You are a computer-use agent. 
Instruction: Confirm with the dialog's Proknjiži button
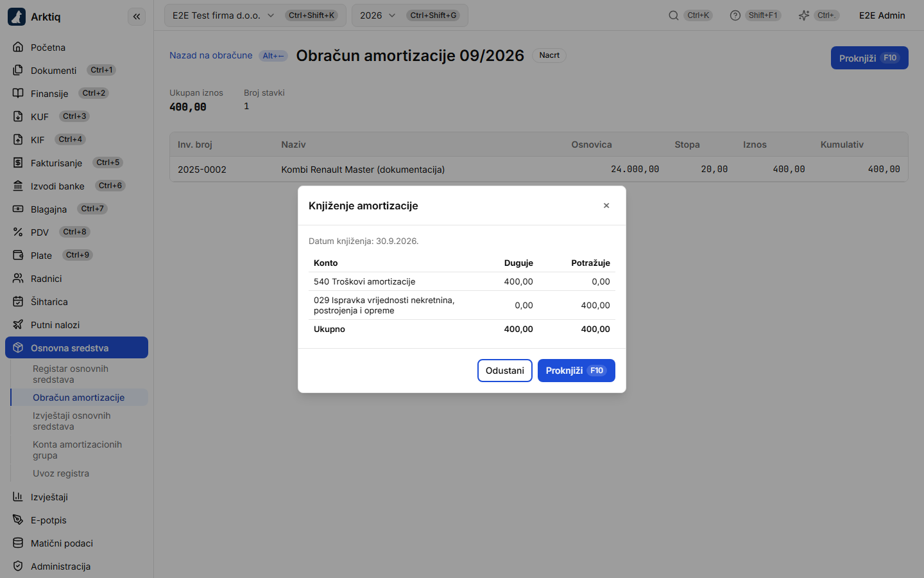click(576, 371)
